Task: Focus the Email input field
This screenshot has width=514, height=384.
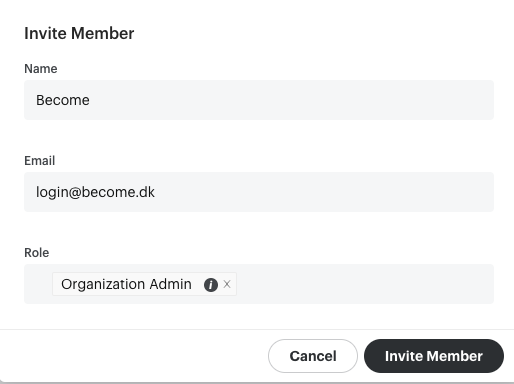Action: coord(259,192)
